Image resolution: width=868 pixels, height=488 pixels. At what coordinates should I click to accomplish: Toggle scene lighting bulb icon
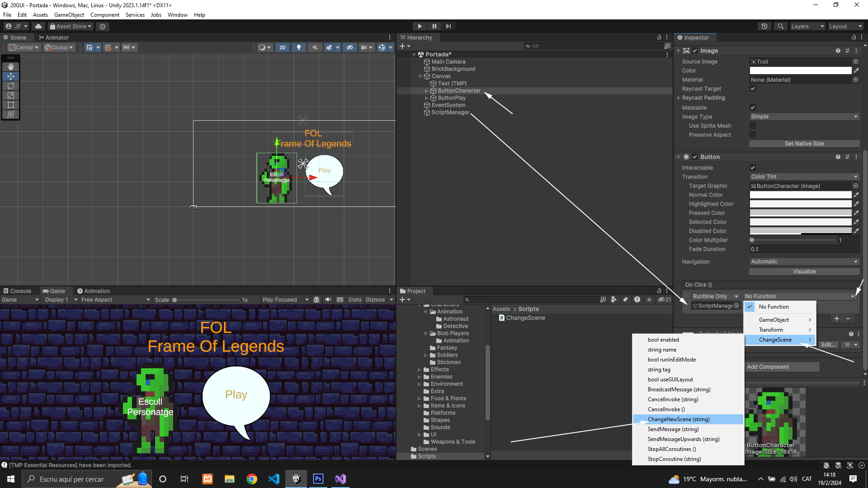(x=298, y=47)
